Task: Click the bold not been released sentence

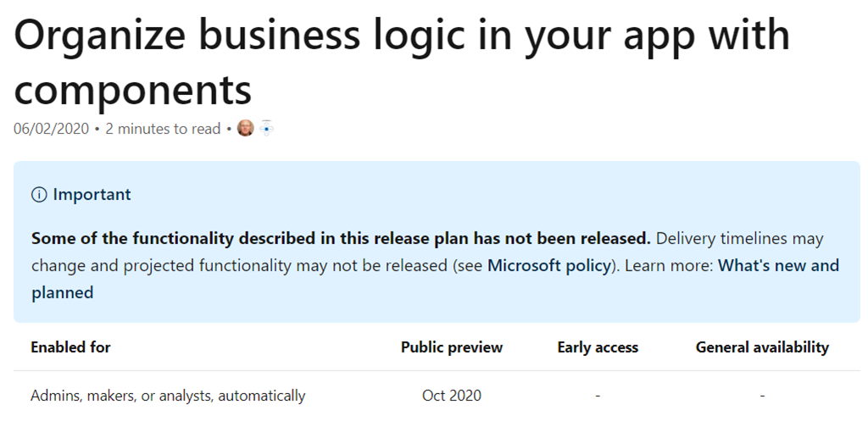Action: (x=341, y=238)
